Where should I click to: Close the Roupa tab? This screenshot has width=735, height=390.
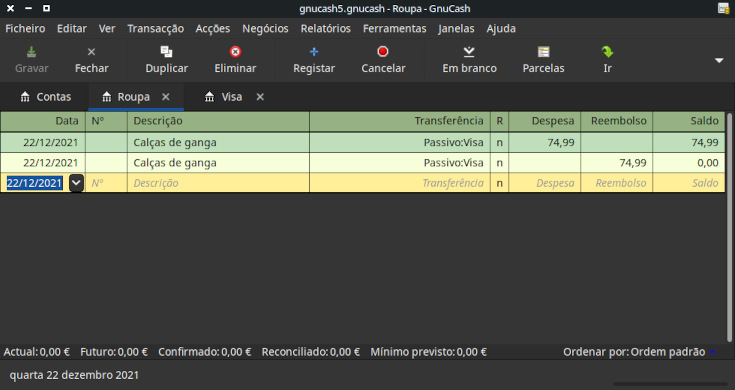(x=165, y=97)
